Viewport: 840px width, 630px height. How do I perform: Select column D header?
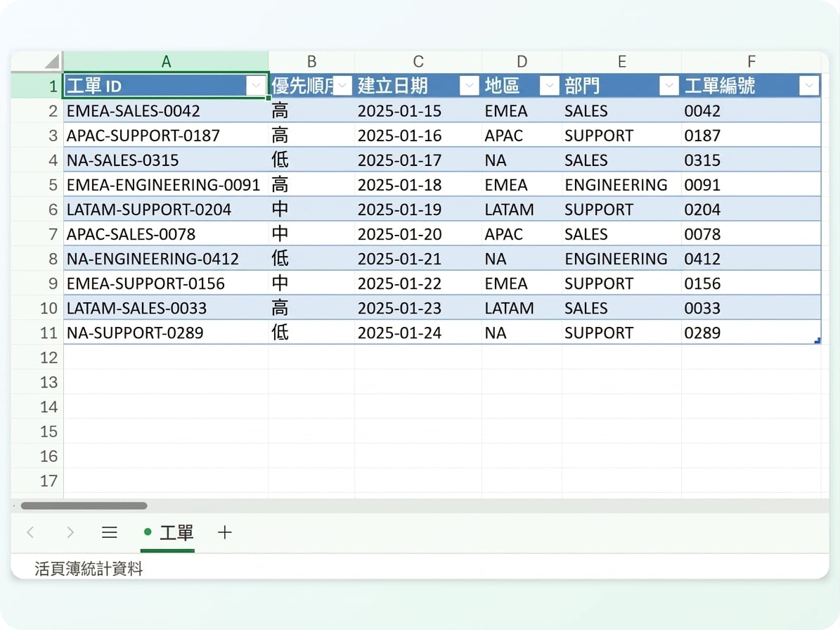[x=522, y=62]
